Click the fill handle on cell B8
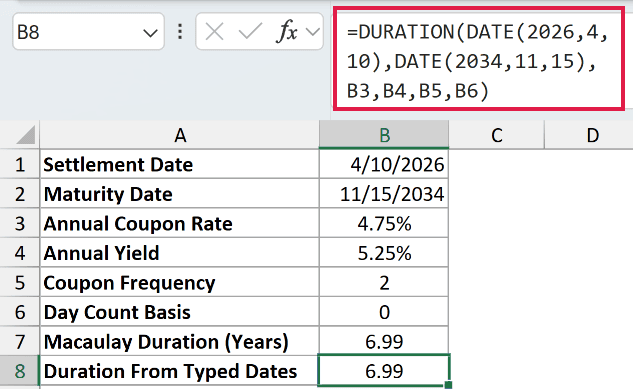Image resolution: width=633 pixels, height=389 pixels. [x=448, y=385]
